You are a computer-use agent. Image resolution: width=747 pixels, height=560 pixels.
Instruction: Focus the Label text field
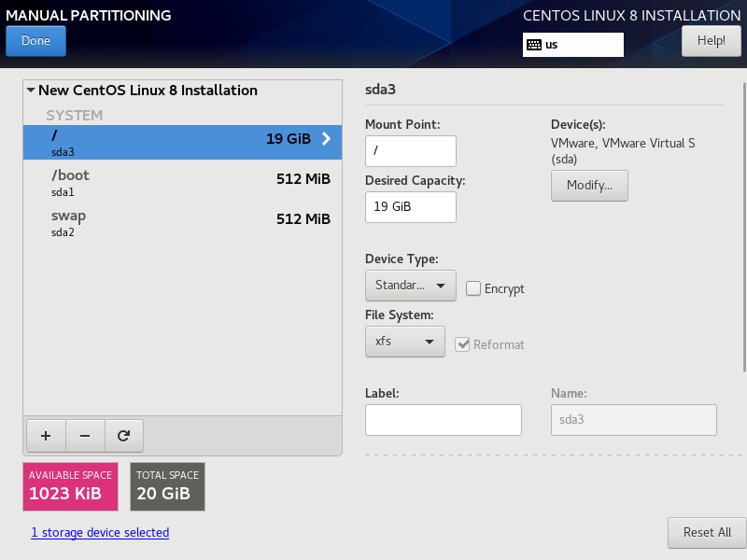click(x=443, y=420)
